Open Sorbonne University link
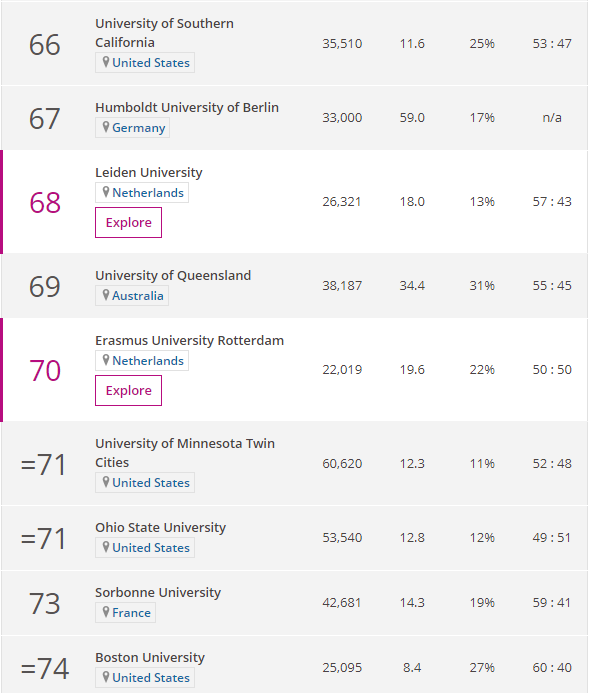Viewport: 591px width, 693px height. (158, 592)
